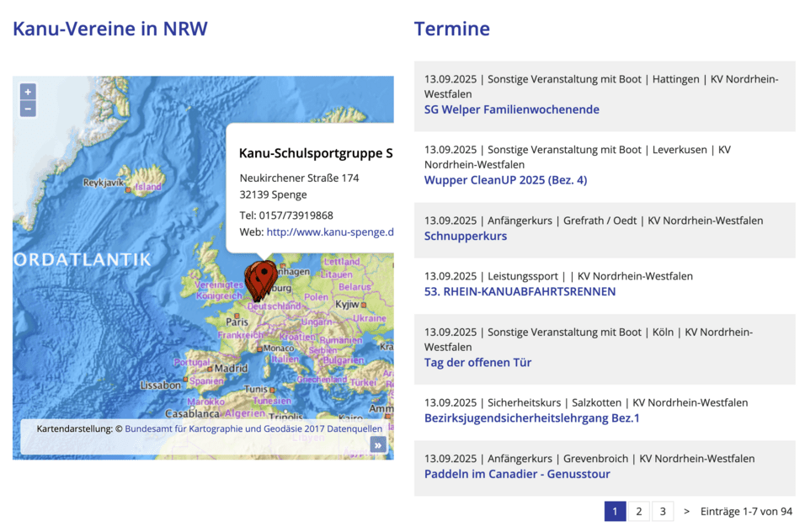Open SG Welper Familienwochenende event

(x=511, y=109)
